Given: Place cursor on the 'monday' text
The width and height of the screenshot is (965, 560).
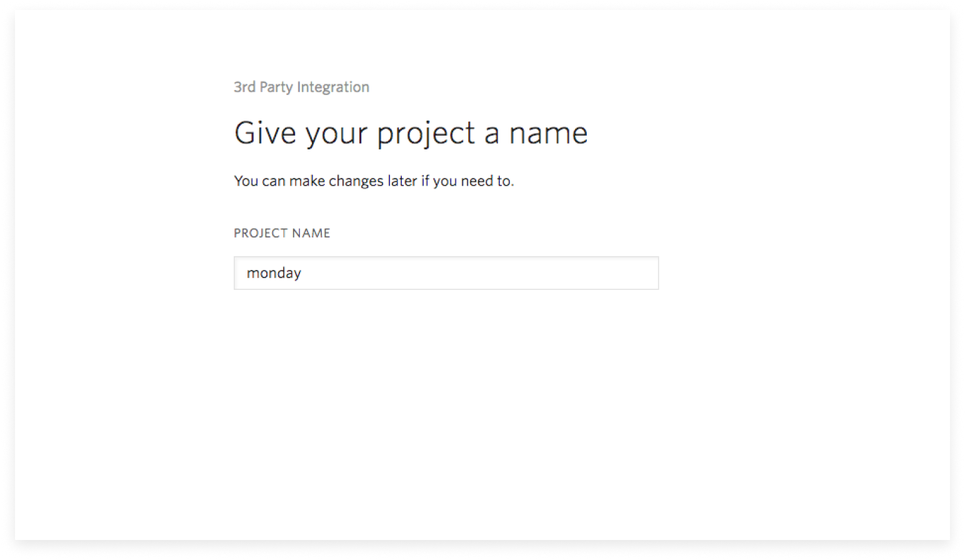Looking at the screenshot, I should coord(274,274).
